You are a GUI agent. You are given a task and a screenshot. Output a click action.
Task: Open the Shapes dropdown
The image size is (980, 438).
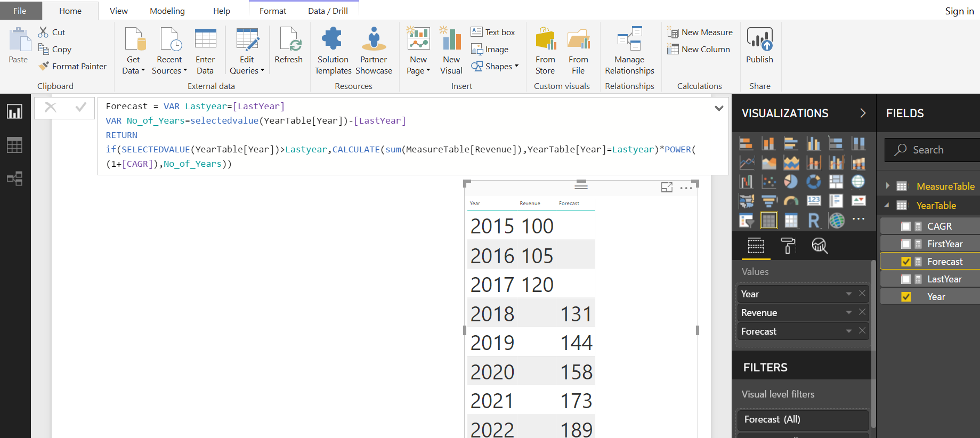495,66
